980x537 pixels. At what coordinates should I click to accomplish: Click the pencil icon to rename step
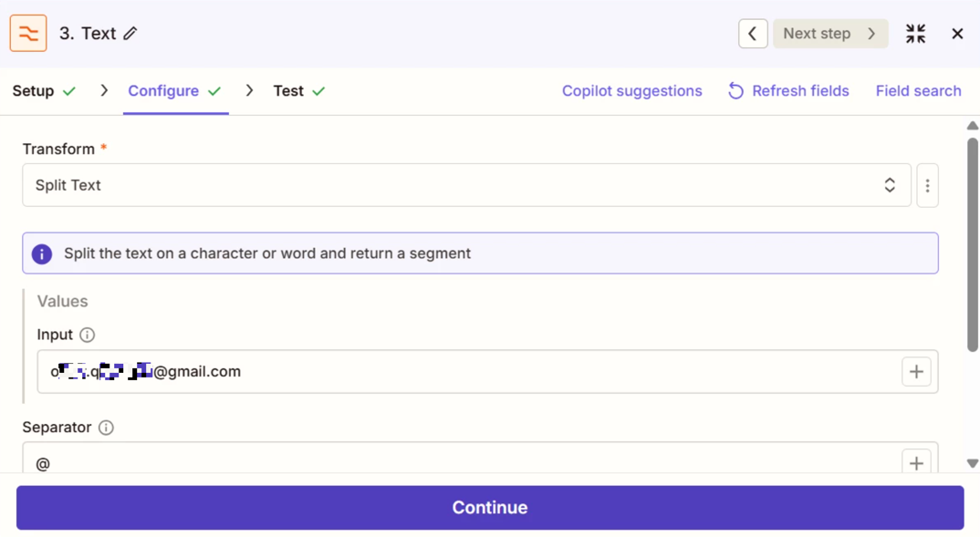point(130,34)
